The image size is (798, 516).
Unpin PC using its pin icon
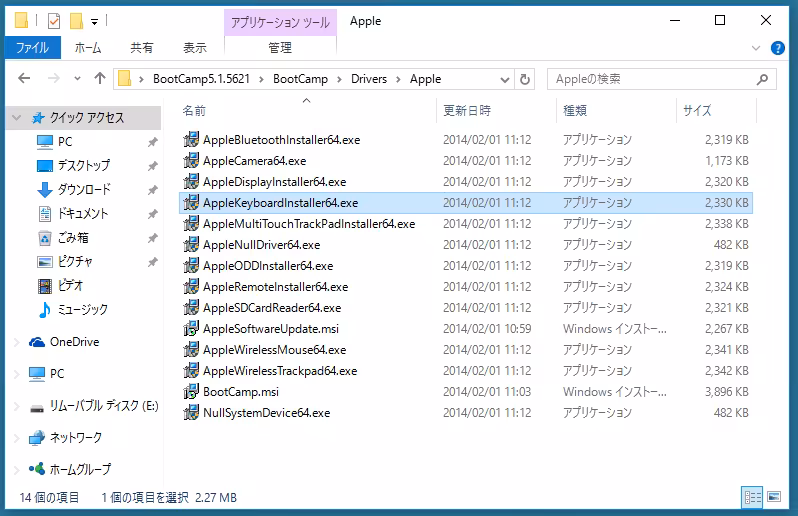pyautogui.click(x=153, y=142)
